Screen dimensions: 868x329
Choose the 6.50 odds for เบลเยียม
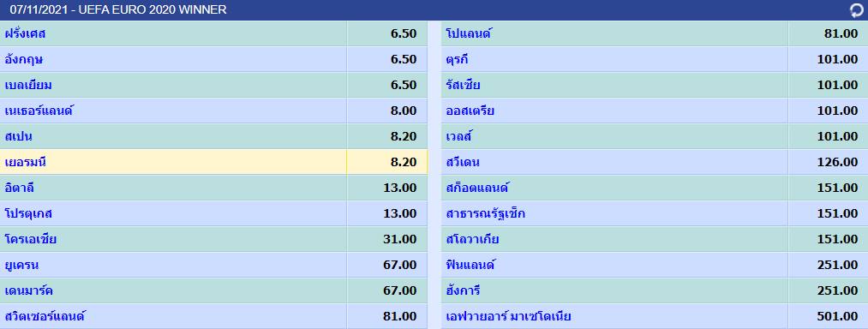point(403,85)
